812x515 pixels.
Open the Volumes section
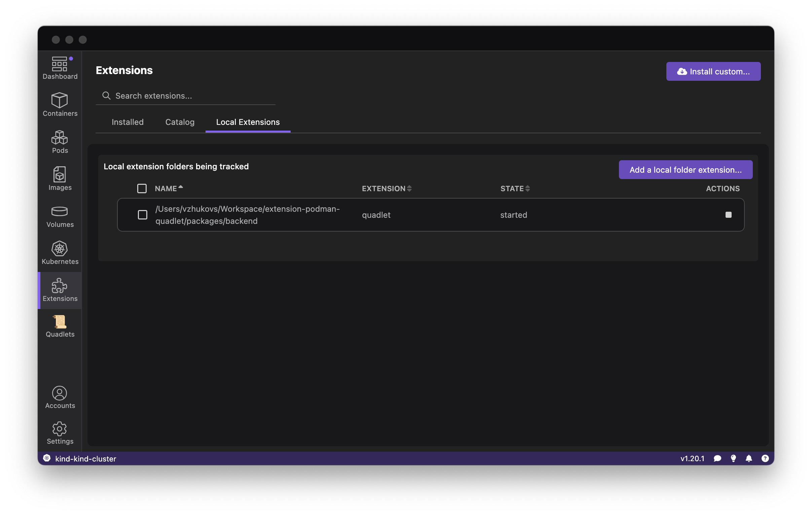[60, 216]
